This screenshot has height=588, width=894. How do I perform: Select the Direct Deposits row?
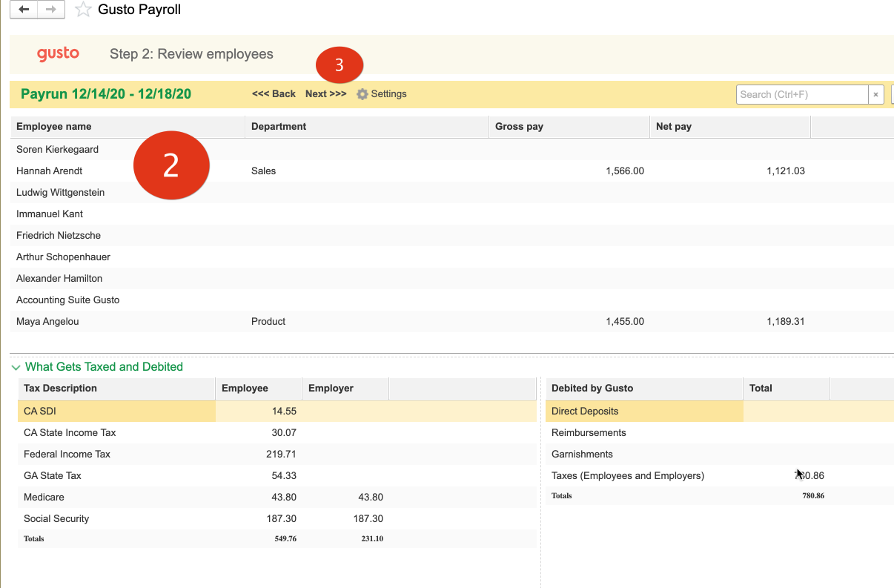pyautogui.click(x=720, y=411)
